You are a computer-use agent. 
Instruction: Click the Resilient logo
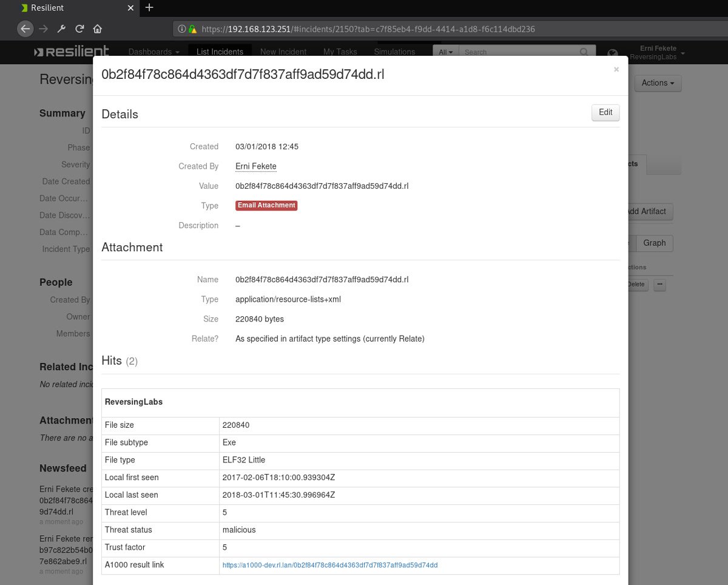point(72,52)
